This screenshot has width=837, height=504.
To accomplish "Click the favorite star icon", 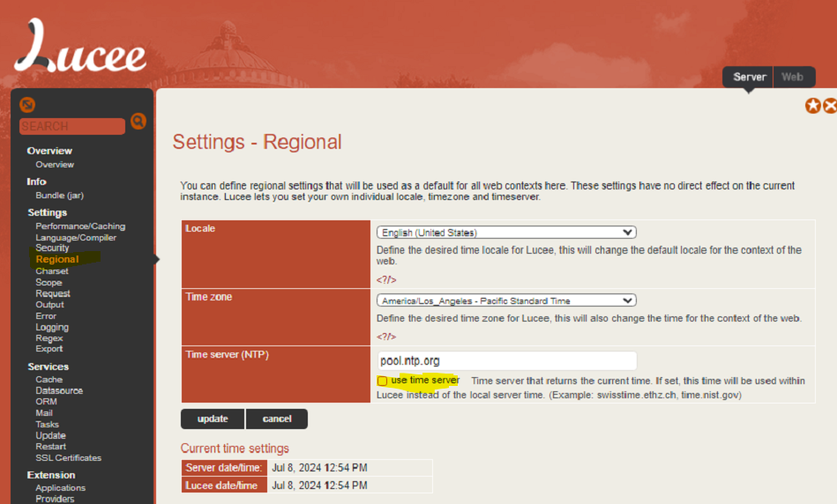I will [x=813, y=106].
